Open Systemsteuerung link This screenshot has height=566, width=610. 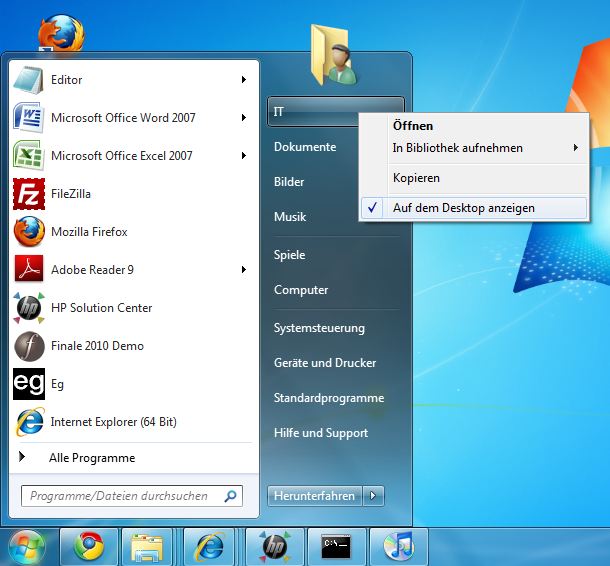click(x=319, y=328)
